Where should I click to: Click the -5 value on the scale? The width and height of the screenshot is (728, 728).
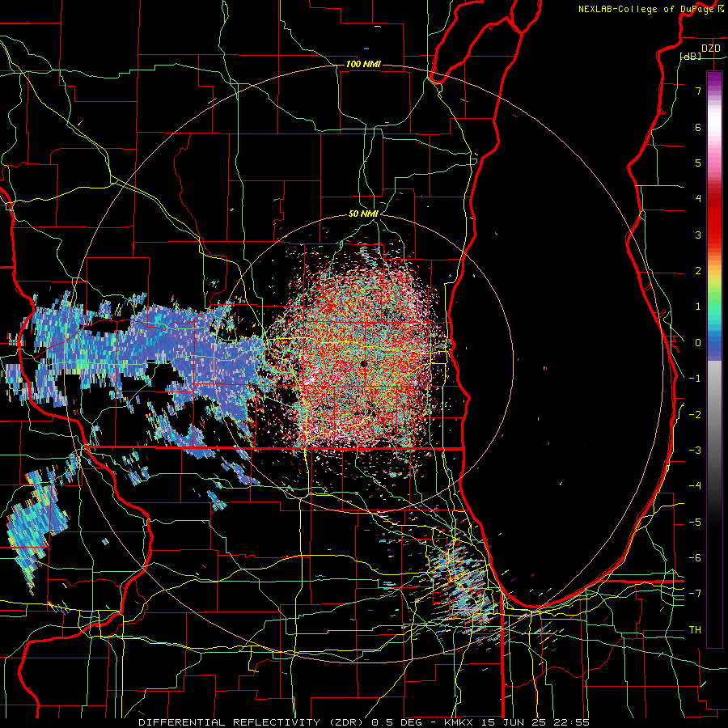coord(695,523)
